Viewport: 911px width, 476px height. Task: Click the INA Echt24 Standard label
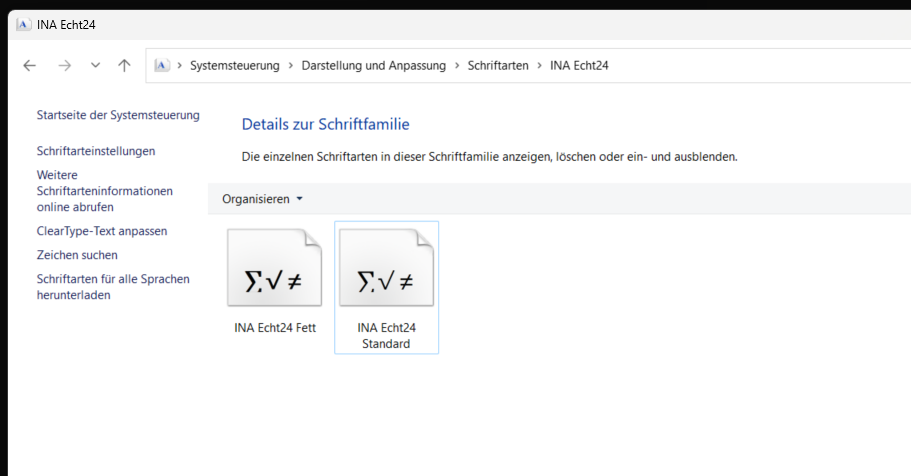click(x=386, y=336)
